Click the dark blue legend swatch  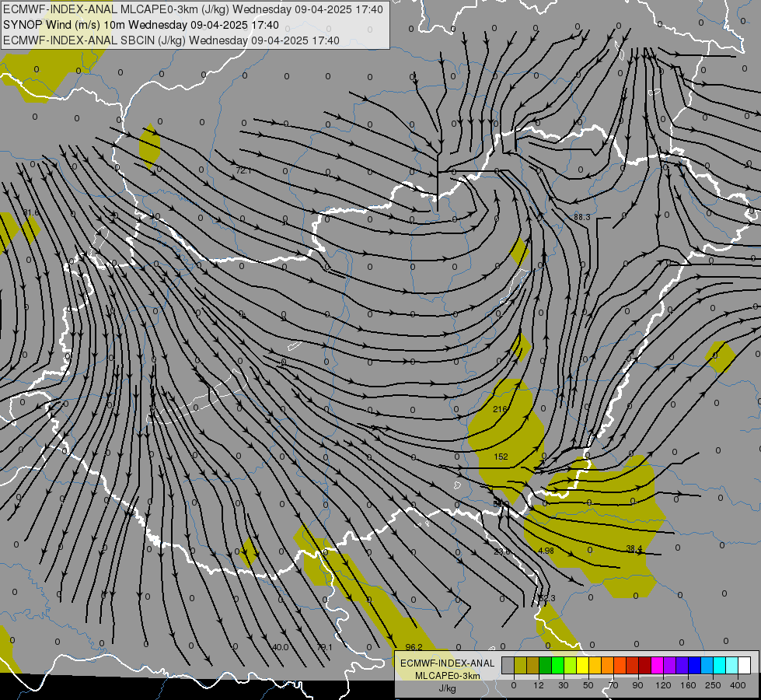(x=694, y=665)
